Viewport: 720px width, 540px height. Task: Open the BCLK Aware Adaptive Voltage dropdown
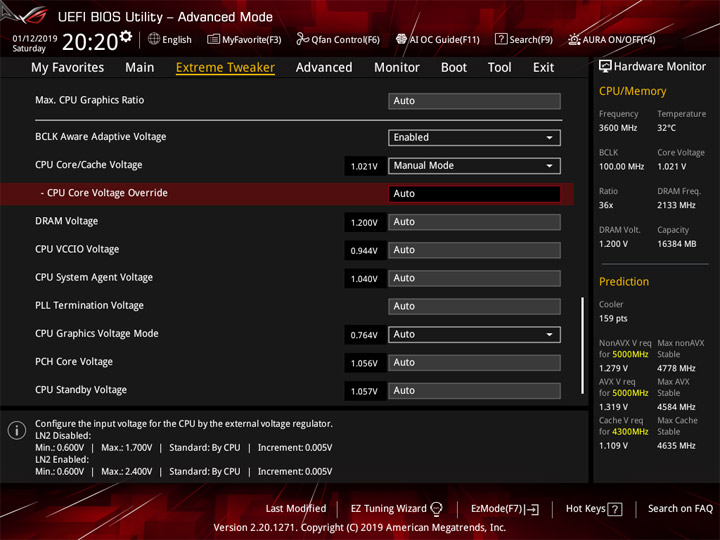click(x=474, y=138)
